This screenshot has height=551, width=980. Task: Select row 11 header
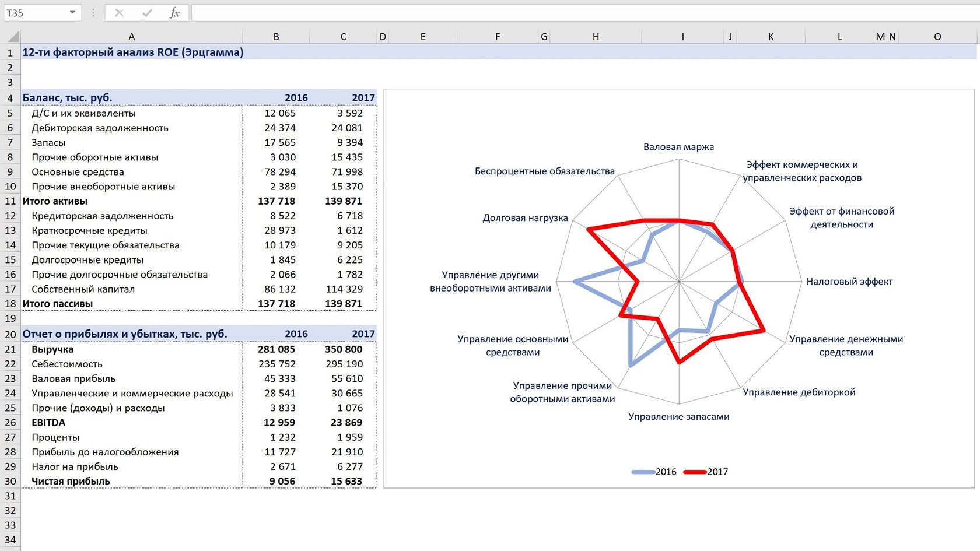point(10,201)
